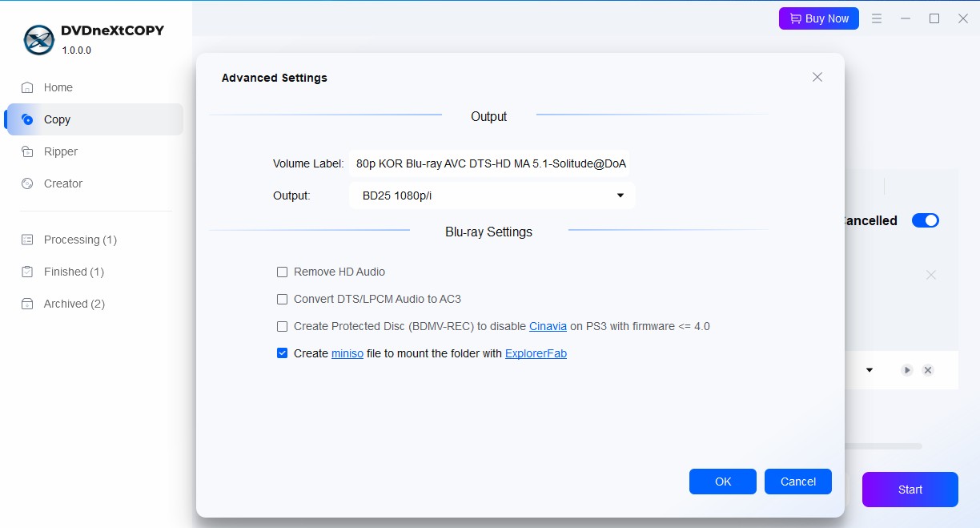980x528 pixels.
Task: Uncheck the Create miniso file checkbox
Action: (x=282, y=353)
